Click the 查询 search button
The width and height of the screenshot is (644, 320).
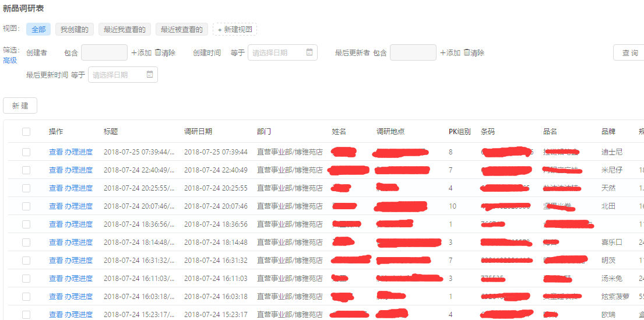(629, 52)
